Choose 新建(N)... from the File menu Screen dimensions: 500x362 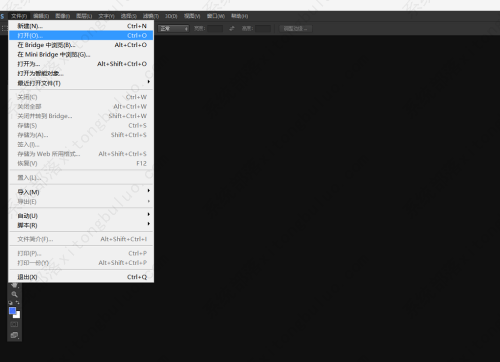pyautogui.click(x=81, y=26)
